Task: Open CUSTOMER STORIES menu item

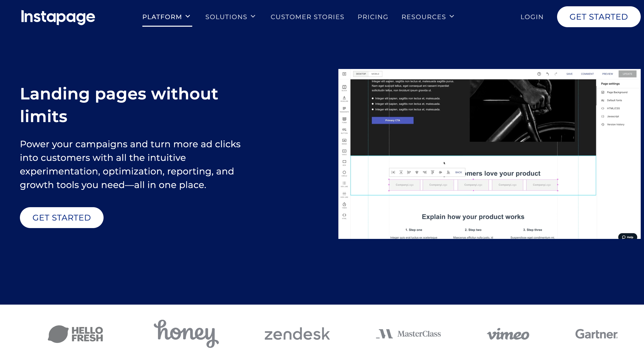Action: click(x=307, y=17)
